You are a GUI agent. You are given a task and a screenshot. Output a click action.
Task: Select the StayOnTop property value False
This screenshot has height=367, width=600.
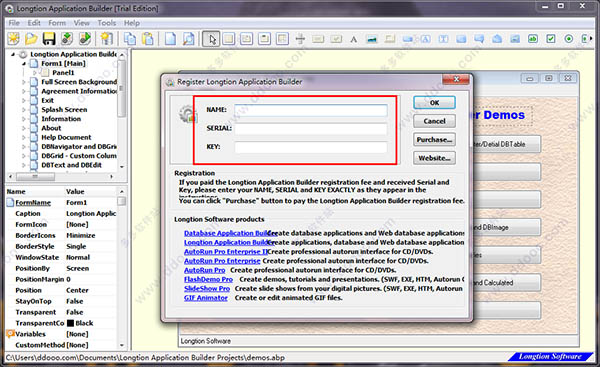tap(74, 301)
